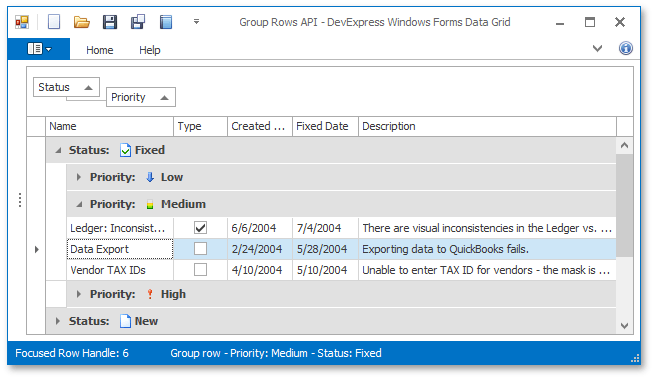Image resolution: width=654 pixels, height=379 pixels.
Task: Click the Open folder icon
Action: [x=82, y=22]
